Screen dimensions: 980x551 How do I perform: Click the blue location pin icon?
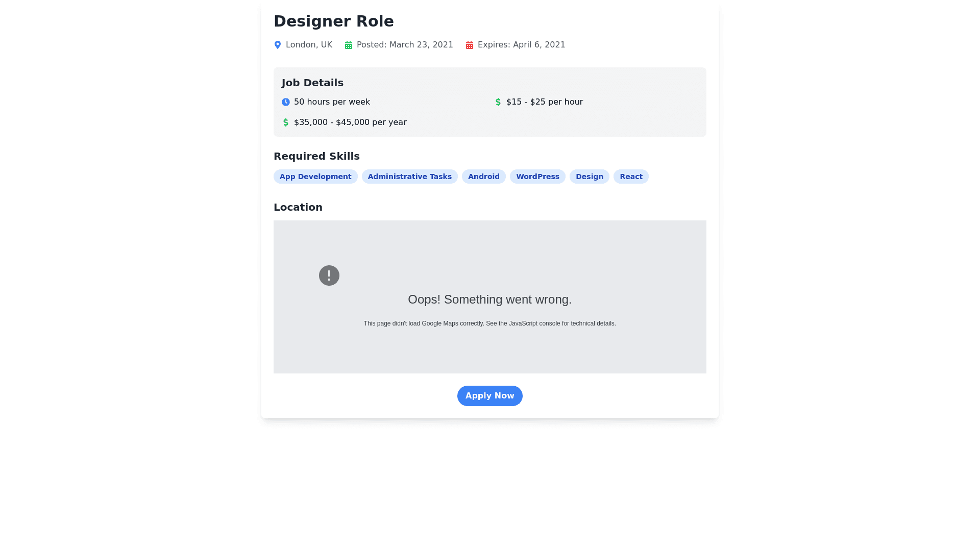[278, 45]
